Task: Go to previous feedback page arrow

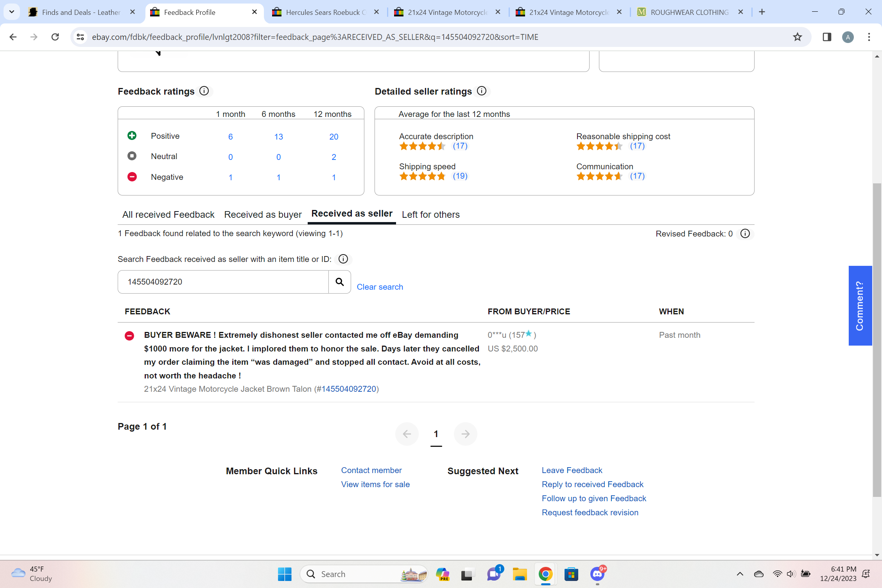Action: pyautogui.click(x=407, y=434)
